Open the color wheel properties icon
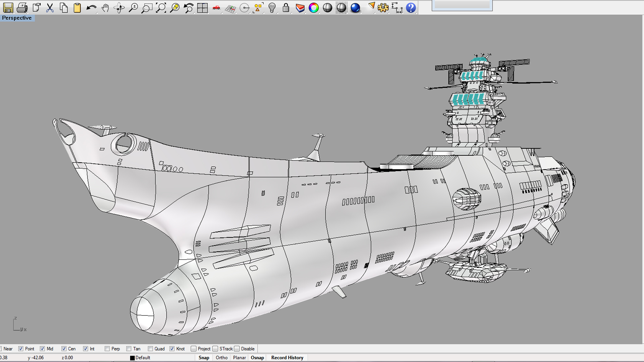This screenshot has height=362, width=644. (x=314, y=8)
